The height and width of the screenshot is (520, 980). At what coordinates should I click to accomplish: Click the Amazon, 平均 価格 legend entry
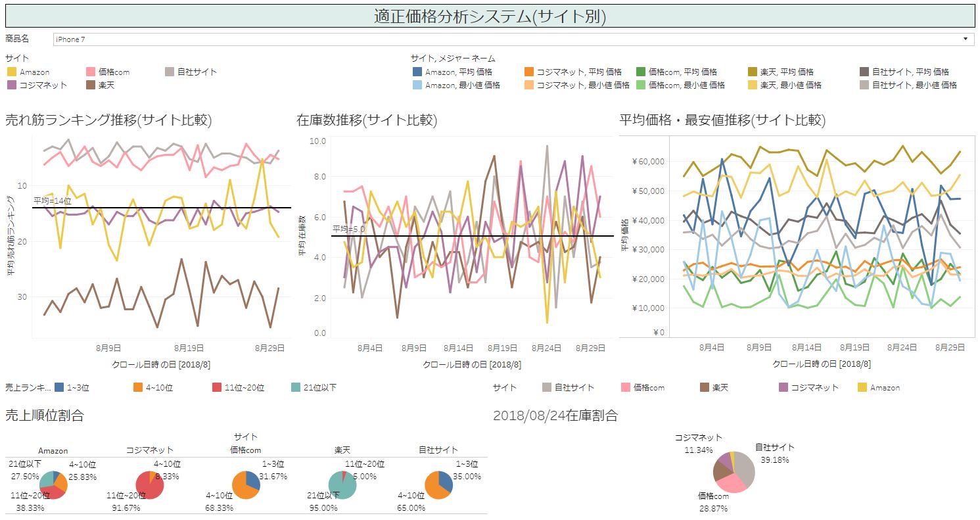coord(452,72)
